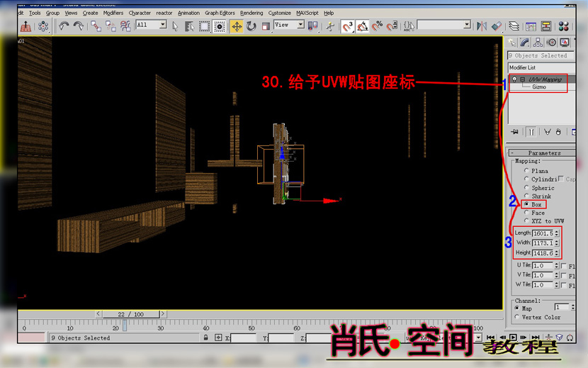Switch to the Modify command panel tab

click(x=525, y=43)
